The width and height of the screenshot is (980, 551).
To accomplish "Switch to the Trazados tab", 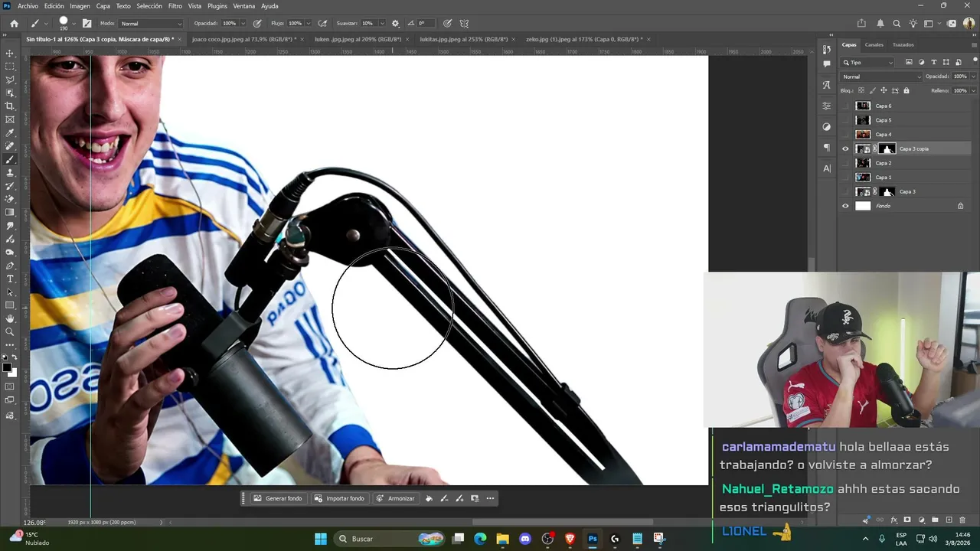I will pyautogui.click(x=903, y=44).
